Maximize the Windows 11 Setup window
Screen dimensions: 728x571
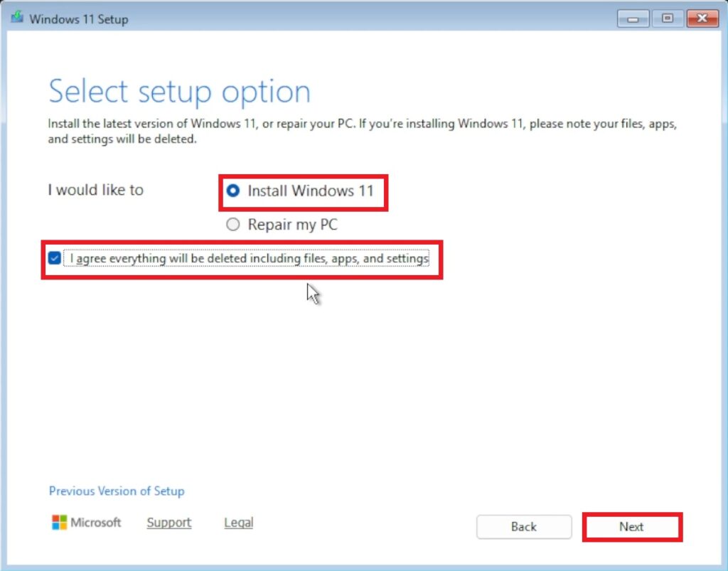point(667,18)
